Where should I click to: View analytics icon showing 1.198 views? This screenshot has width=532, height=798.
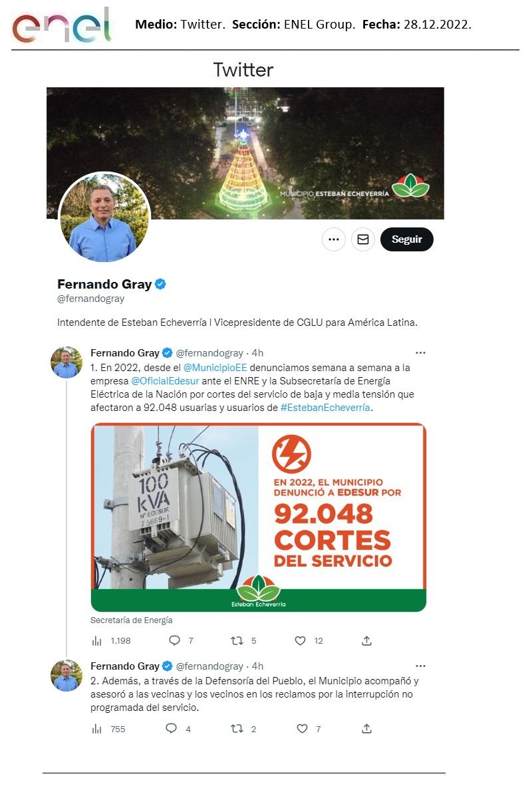pos(97,640)
